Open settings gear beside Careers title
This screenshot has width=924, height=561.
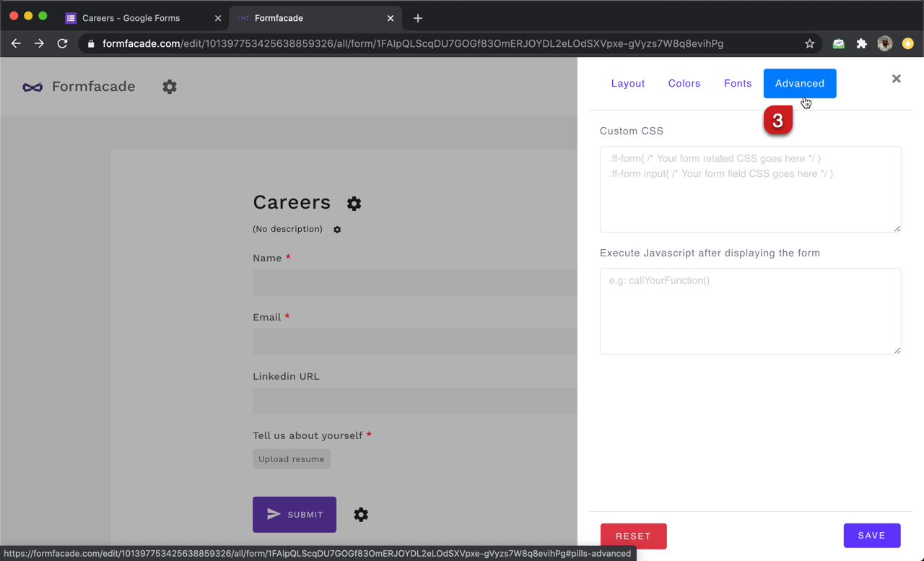click(354, 204)
